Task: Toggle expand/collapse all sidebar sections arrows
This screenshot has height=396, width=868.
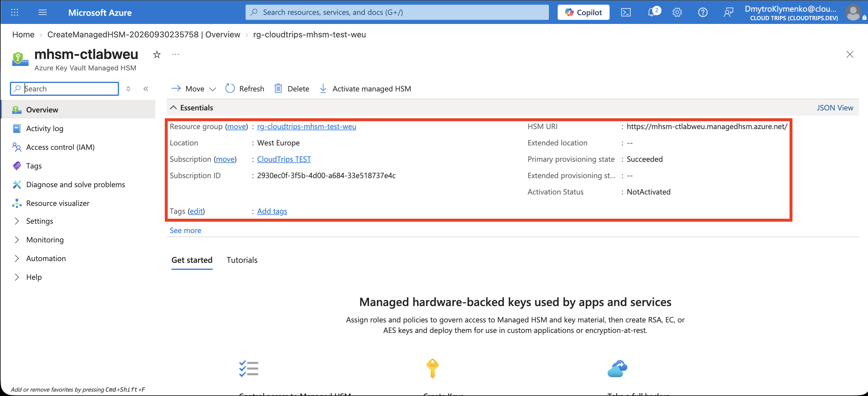Action: 128,89
